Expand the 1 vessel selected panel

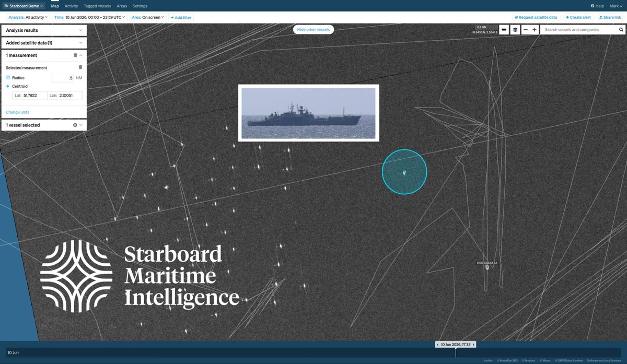[x=81, y=125]
